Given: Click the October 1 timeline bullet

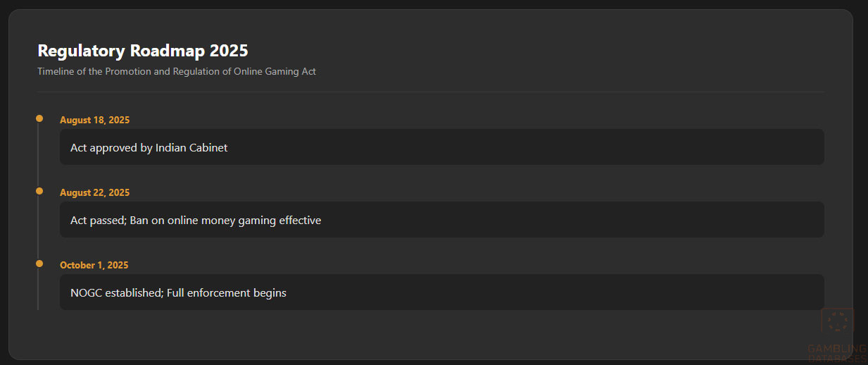Looking at the screenshot, I should (39, 264).
